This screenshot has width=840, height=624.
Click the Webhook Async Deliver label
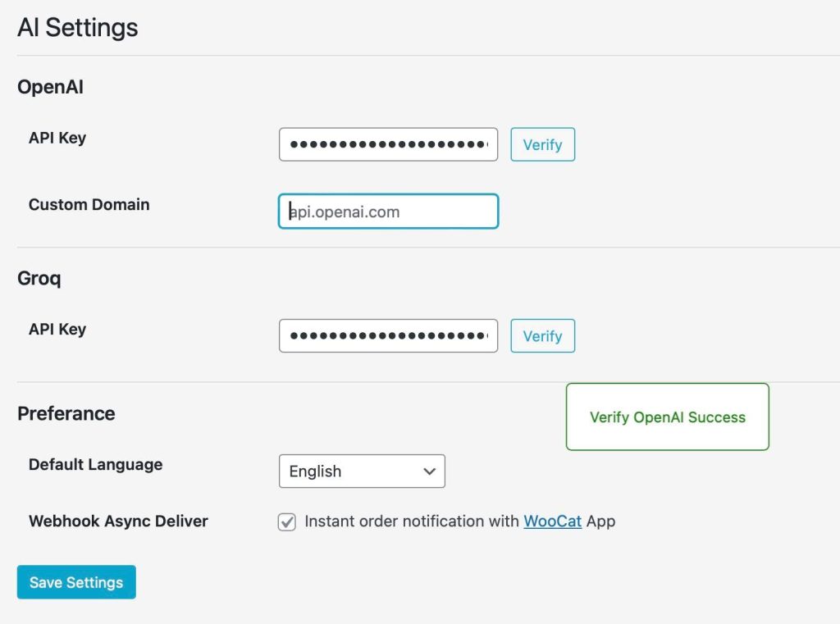pyautogui.click(x=117, y=521)
